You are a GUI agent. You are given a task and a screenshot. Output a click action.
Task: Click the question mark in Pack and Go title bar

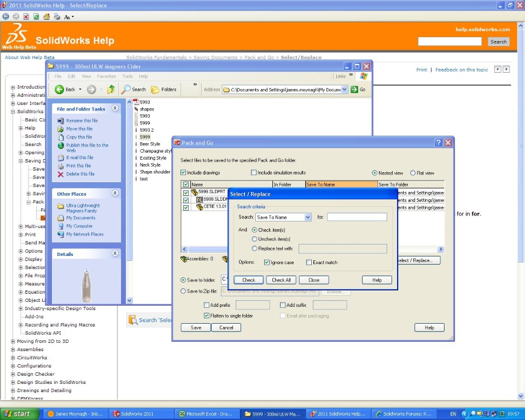pyautogui.click(x=438, y=143)
